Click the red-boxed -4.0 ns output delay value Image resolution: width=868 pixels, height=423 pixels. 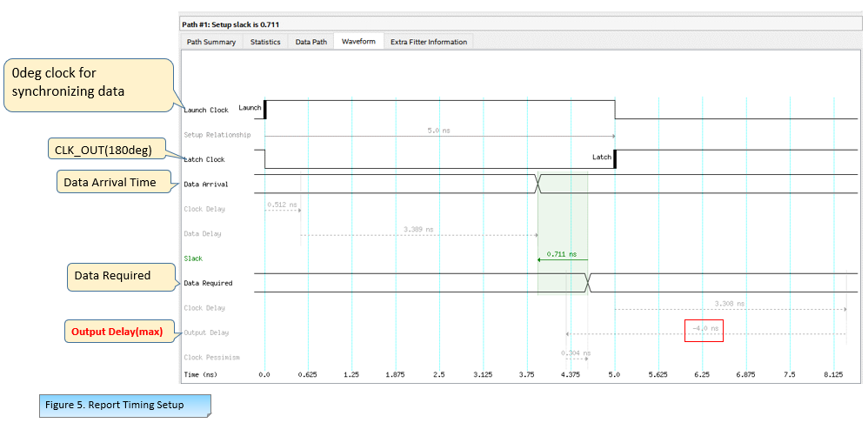point(703,329)
